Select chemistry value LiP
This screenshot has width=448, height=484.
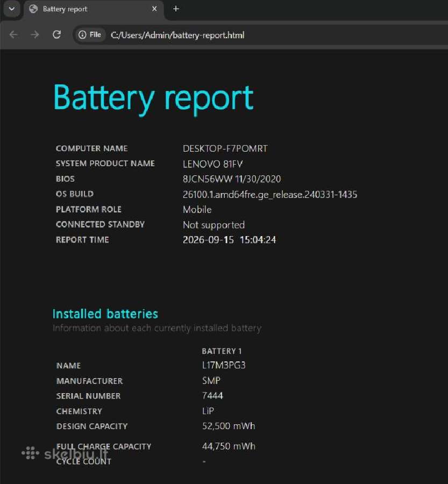click(x=208, y=411)
